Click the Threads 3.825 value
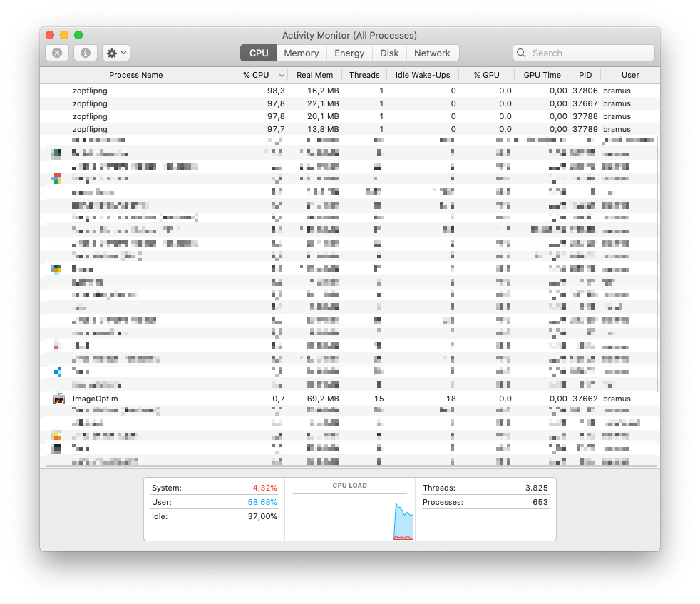Screen dimensions: 700x604 point(536,488)
